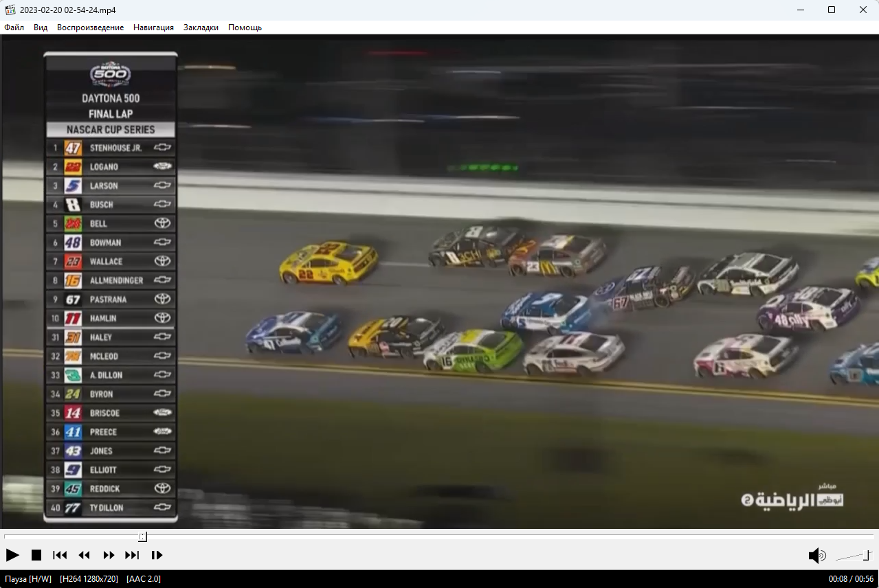The height and width of the screenshot is (588, 879).
Task: Open the Навигация menu
Action: (x=153, y=27)
